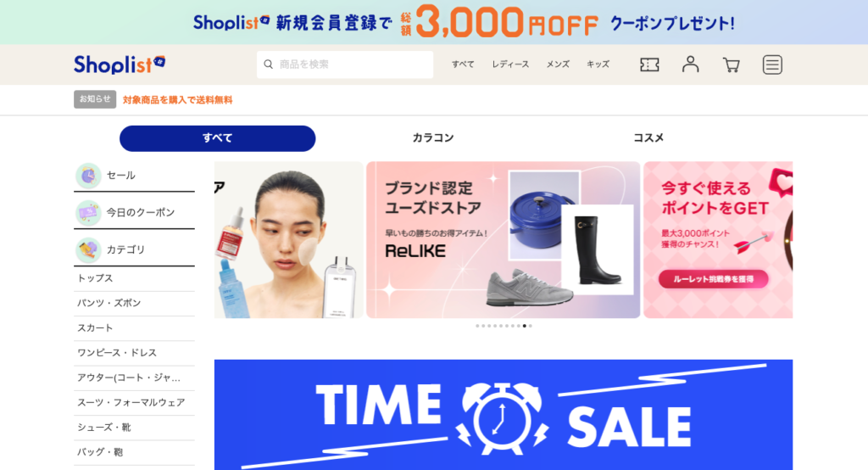This screenshot has height=470, width=868.
Task: Open the 対象商品を購入で送料無料 notice link
Action: [178, 100]
